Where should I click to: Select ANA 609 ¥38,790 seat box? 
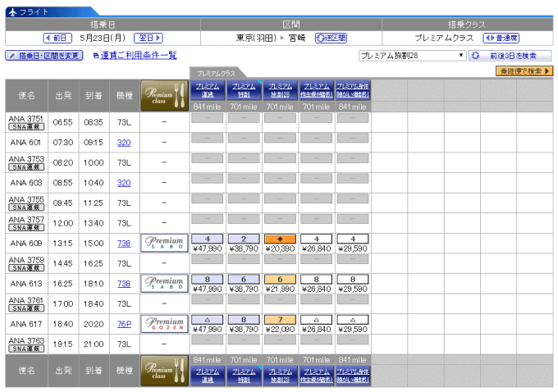pos(244,239)
